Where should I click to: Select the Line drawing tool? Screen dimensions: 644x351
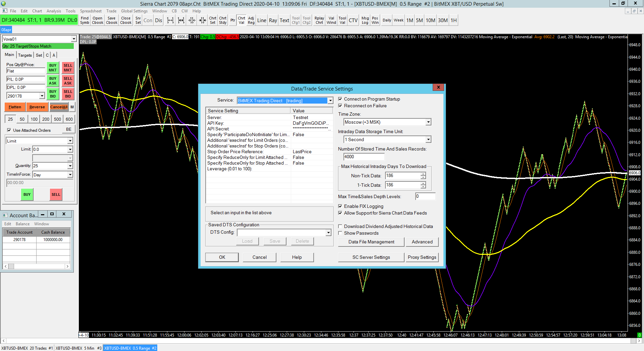tap(262, 20)
